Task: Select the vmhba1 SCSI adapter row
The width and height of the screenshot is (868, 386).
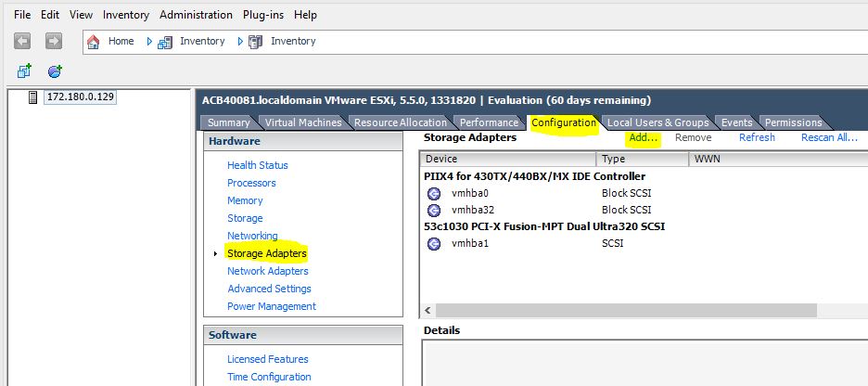Action: (x=644, y=243)
